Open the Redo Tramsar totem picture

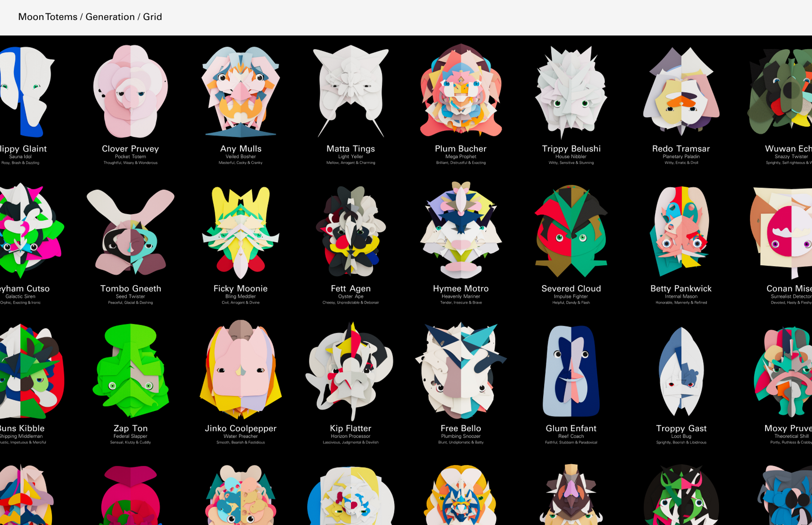(x=681, y=91)
